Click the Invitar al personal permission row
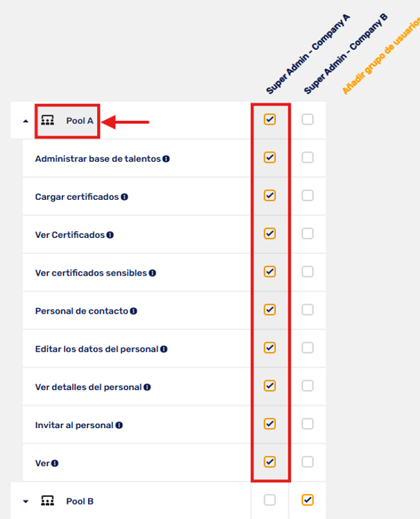 click(137, 425)
